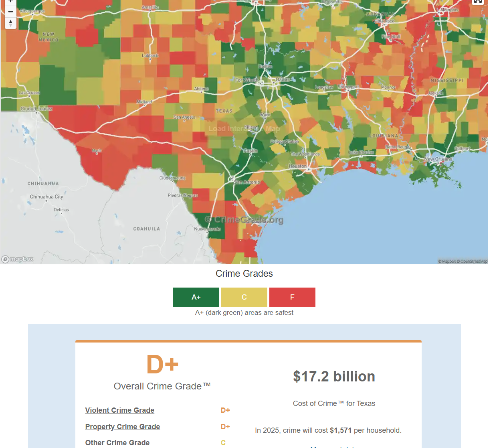Click the Load Interactive Map overlay

click(x=244, y=129)
